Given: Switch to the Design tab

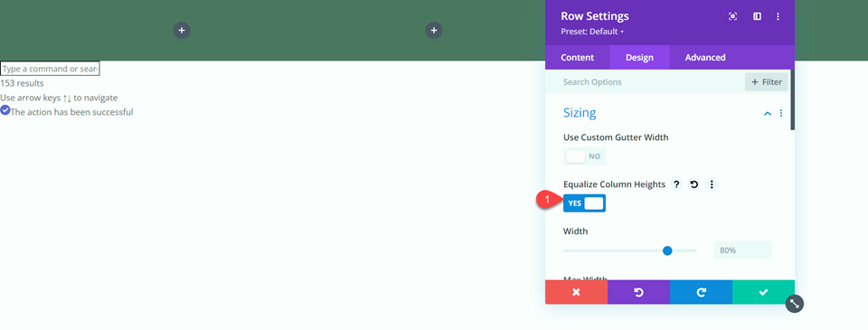Looking at the screenshot, I should (639, 58).
